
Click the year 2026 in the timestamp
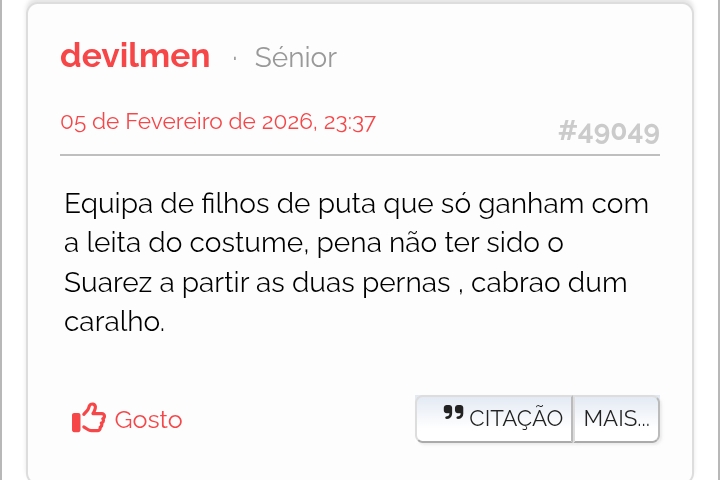pyautogui.click(x=286, y=123)
